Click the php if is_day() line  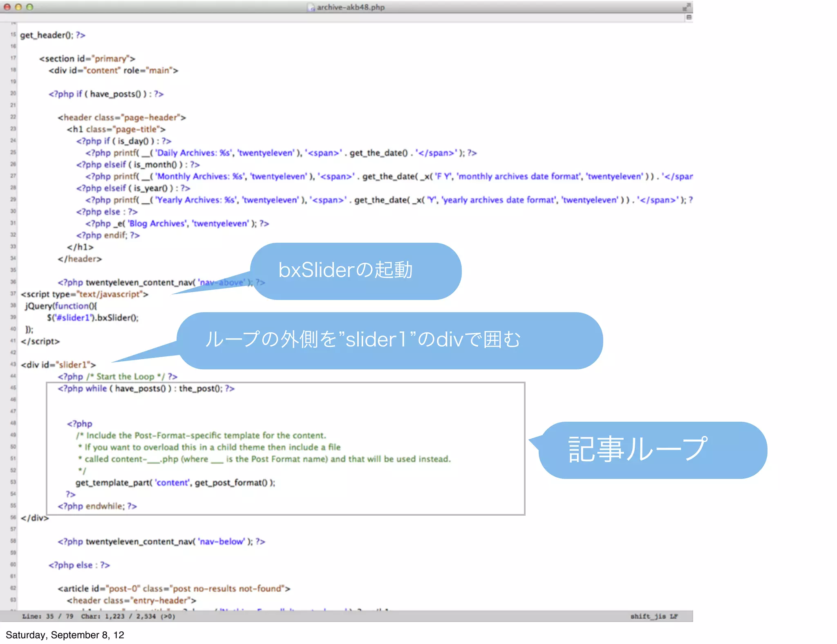pos(123,141)
